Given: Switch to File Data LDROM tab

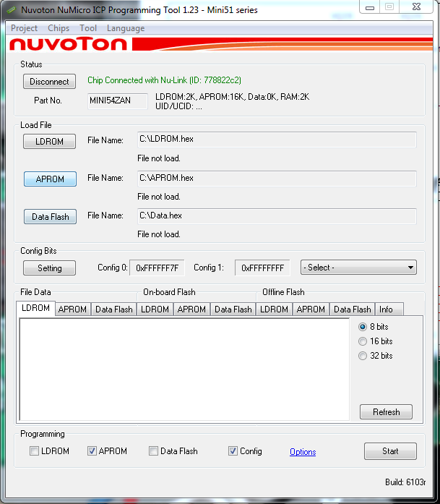Looking at the screenshot, I should tap(35, 308).
